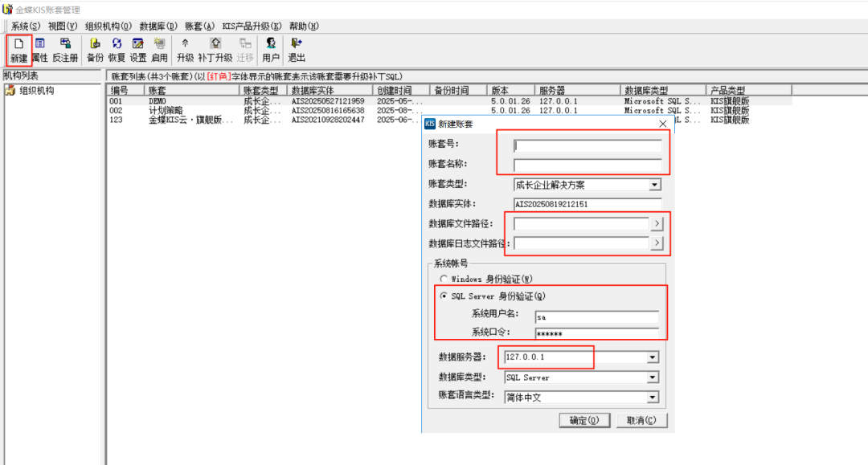Open the 账套(A) menu
The height and width of the screenshot is (465, 868).
click(x=199, y=26)
